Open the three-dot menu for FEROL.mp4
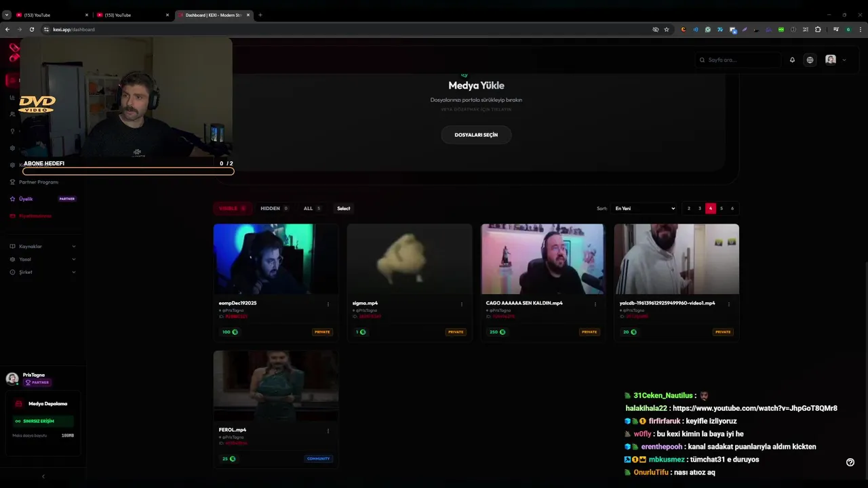868x488 pixels. 328,431
